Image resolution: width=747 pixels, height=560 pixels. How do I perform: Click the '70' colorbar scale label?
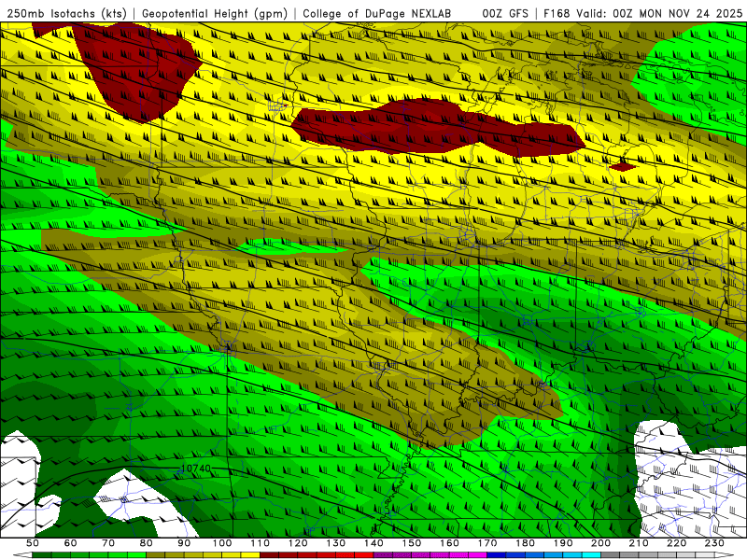(108, 543)
